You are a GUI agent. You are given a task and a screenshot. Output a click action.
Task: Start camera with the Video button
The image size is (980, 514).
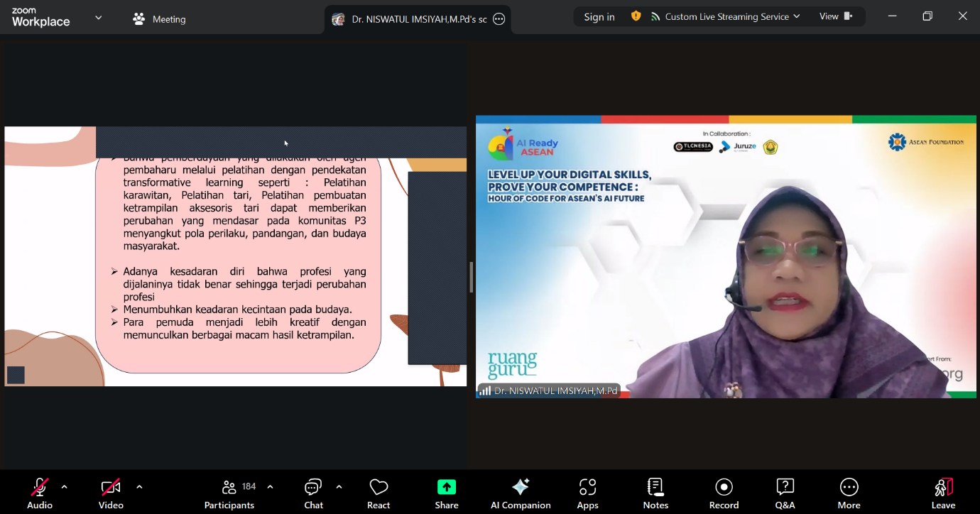coord(111,493)
